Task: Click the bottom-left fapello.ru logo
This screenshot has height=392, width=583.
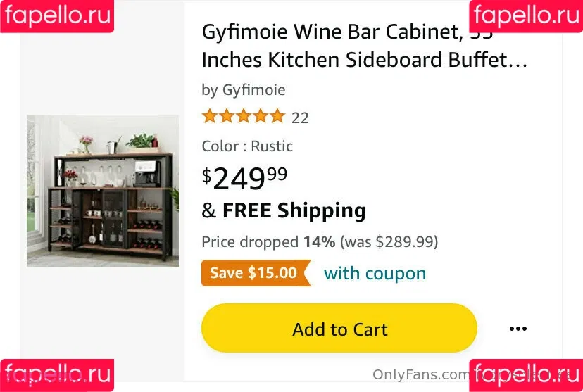Action: tap(56, 375)
